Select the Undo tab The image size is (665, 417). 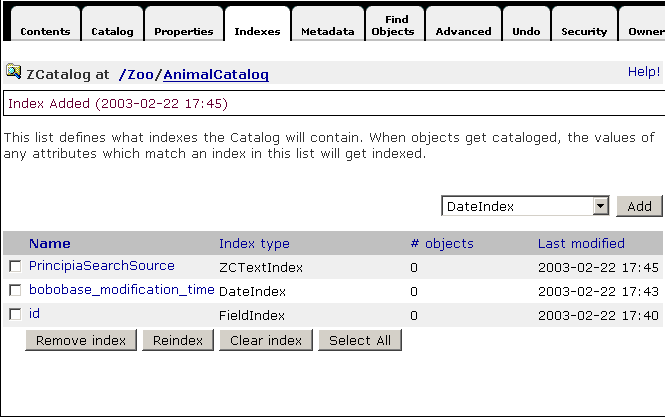[x=526, y=31]
